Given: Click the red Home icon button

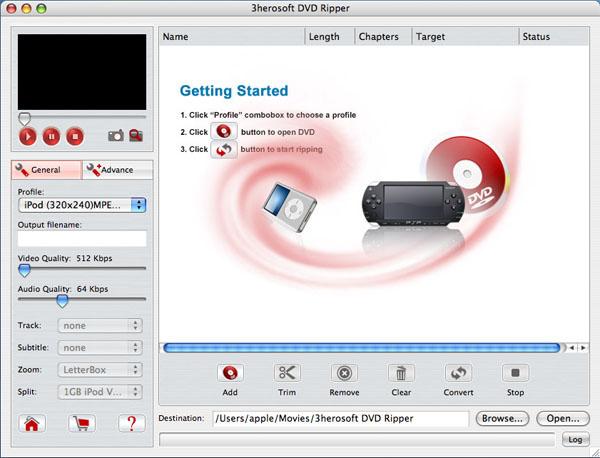Looking at the screenshot, I should pos(32,423).
